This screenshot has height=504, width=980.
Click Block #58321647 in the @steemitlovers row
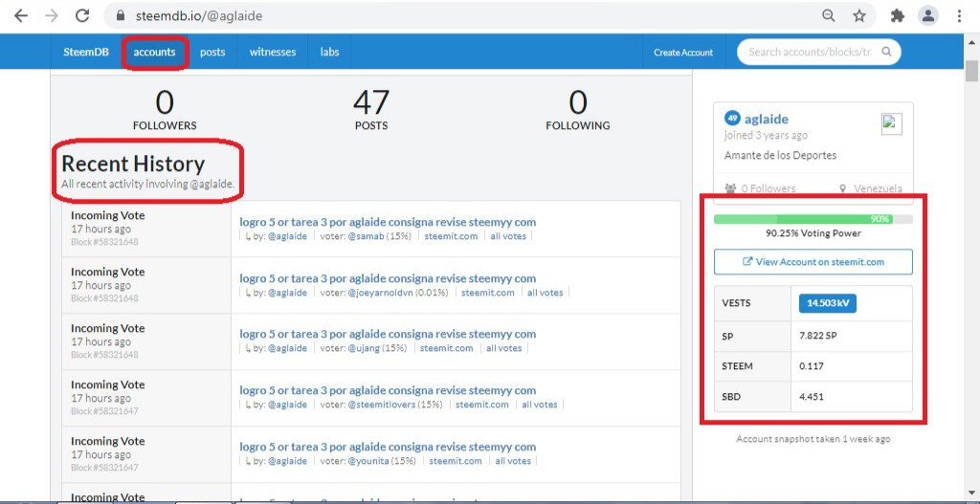click(x=104, y=411)
